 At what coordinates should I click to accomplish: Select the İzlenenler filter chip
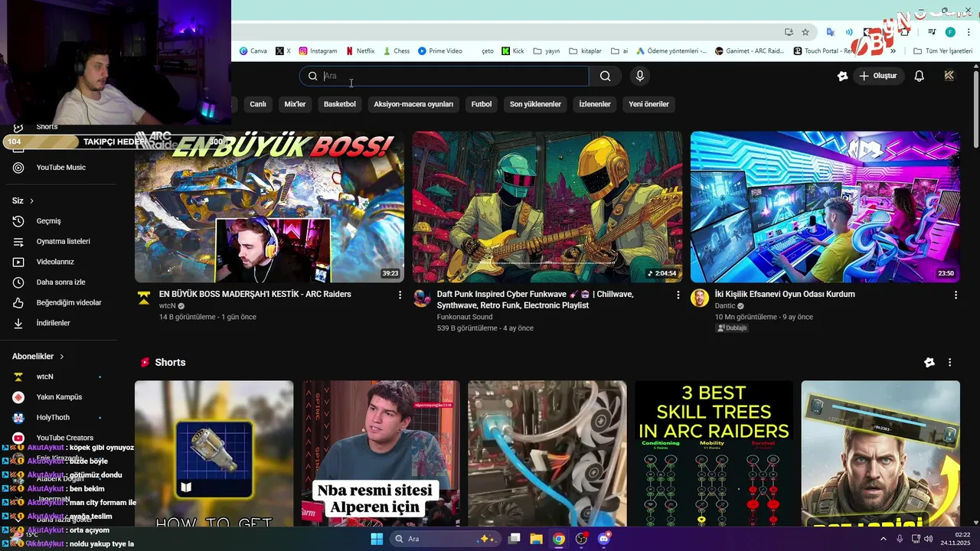pyautogui.click(x=595, y=104)
